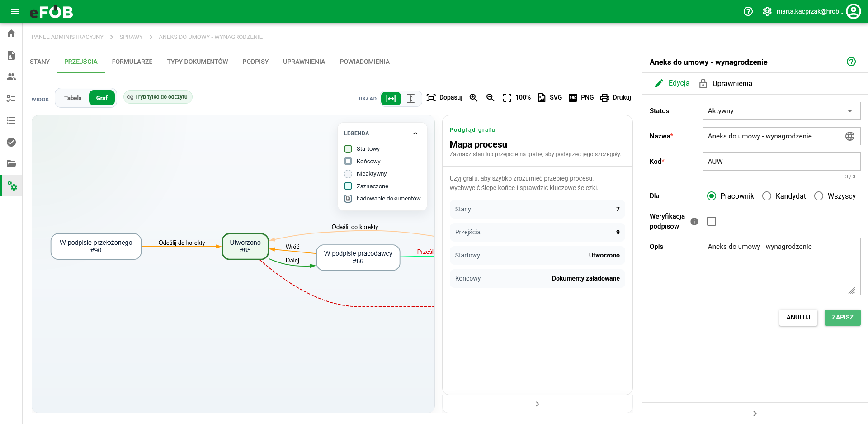Click the globe translation icon in Nazwa
This screenshot has width=868, height=424.
850,136
